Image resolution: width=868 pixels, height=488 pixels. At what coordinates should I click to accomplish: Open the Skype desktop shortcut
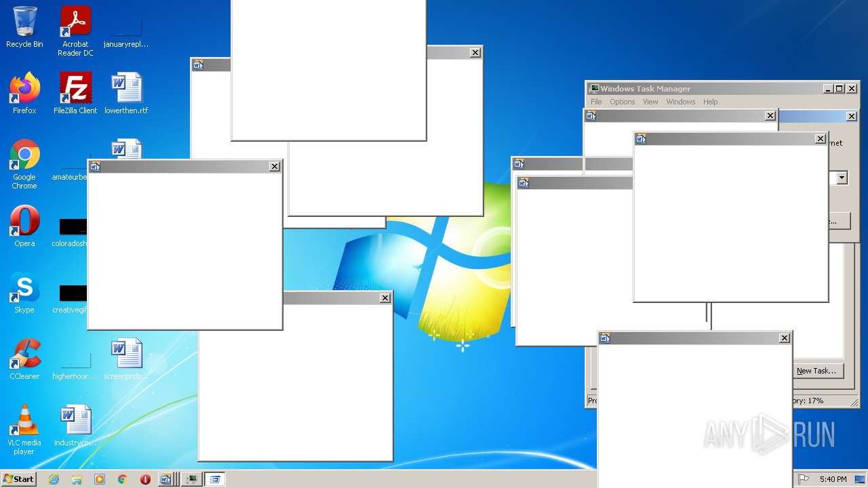24,293
